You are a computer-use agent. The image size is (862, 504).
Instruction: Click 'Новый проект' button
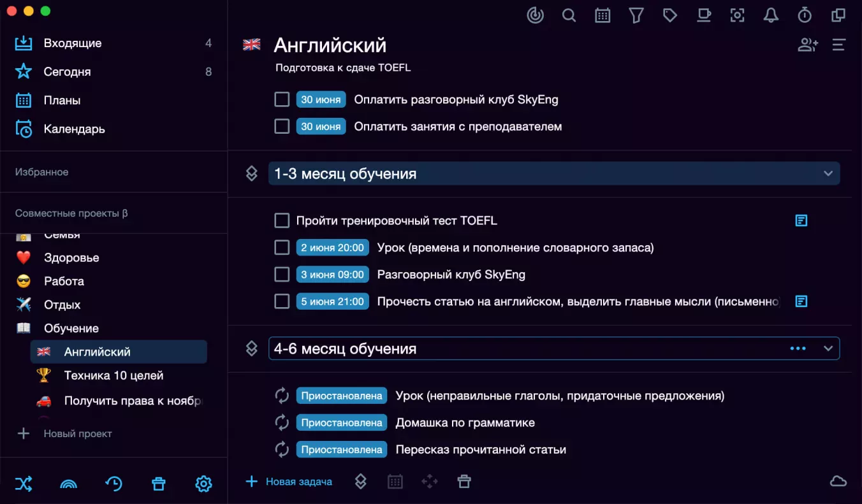(x=64, y=433)
